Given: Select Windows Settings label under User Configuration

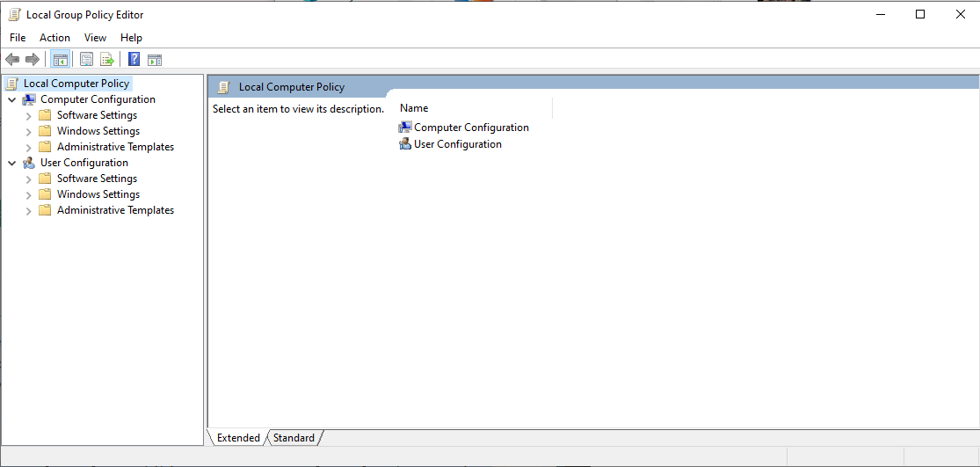Looking at the screenshot, I should [98, 194].
